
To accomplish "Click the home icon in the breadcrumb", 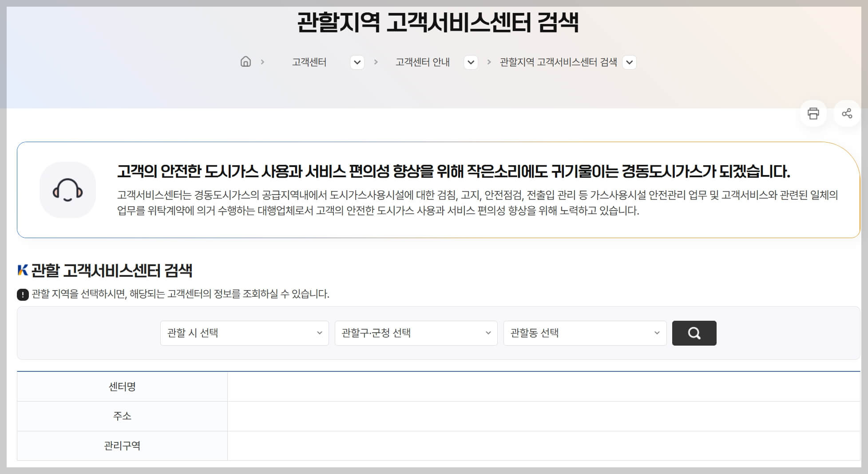I will click(x=245, y=62).
